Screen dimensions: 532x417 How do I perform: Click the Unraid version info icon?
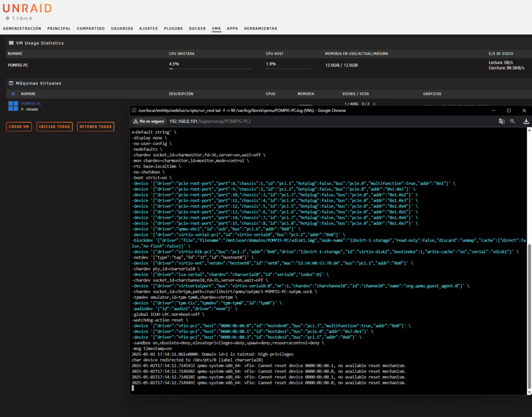(7, 18)
